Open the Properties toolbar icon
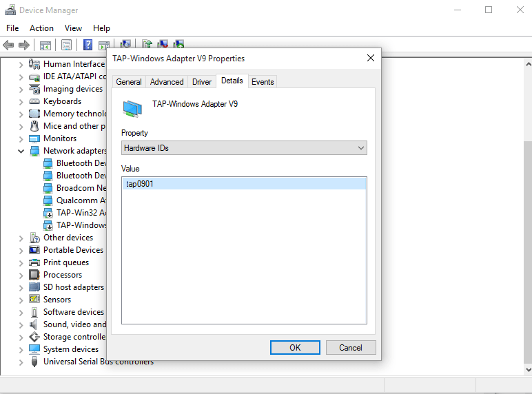532x394 pixels. 66,45
